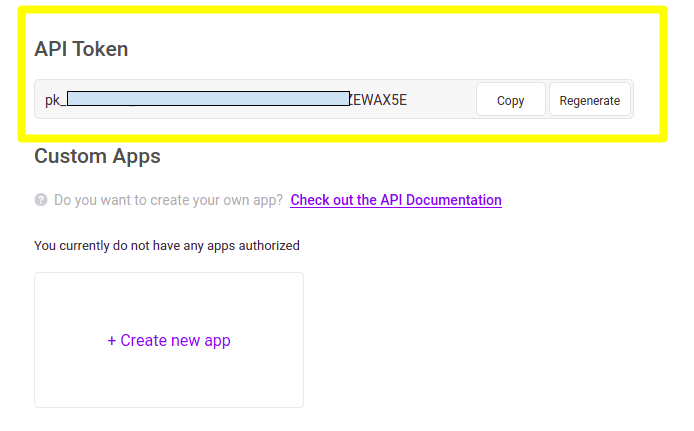Click the Custom Apps heading
Image resolution: width=694 pixels, height=431 pixels.
[97, 156]
